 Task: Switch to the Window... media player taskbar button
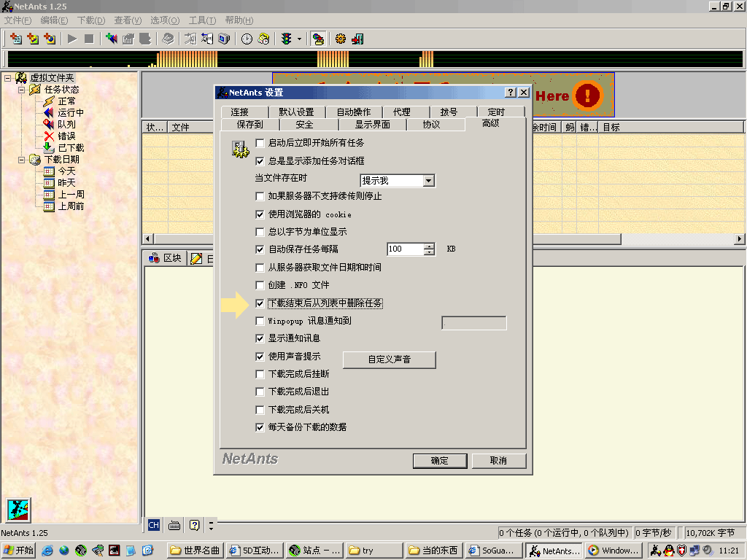click(614, 551)
